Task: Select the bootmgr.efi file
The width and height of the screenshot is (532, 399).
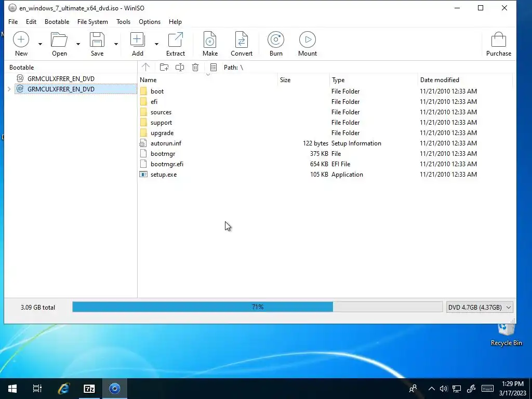Action: (167, 164)
